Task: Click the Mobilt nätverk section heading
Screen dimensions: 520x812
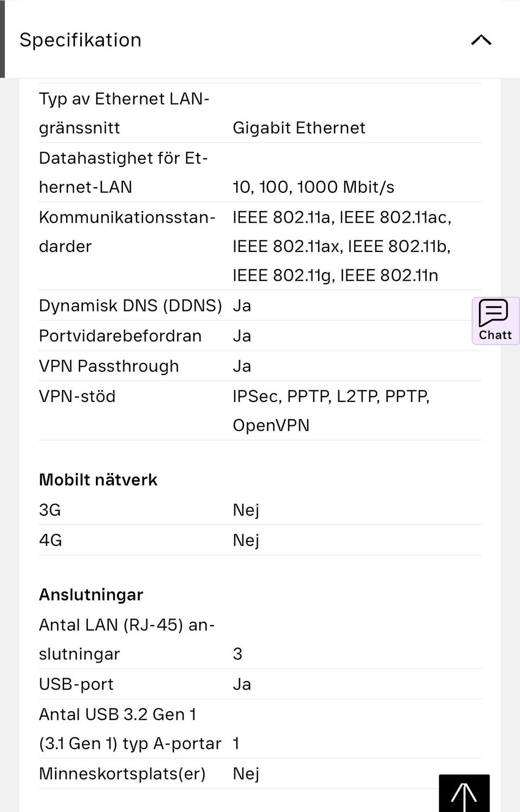Action: [x=98, y=480]
